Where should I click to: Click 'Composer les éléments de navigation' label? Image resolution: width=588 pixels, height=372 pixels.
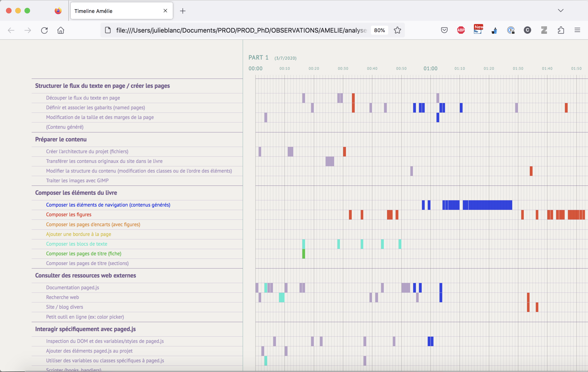[108, 205]
